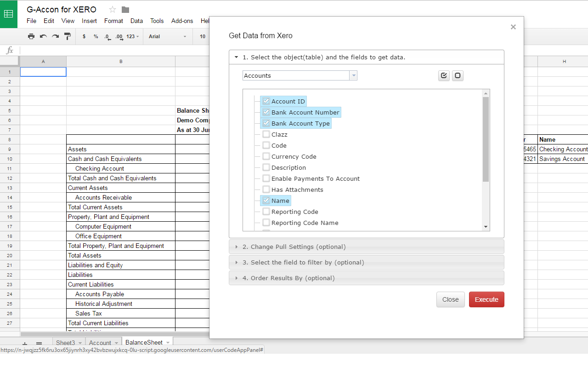Image resolution: width=588 pixels, height=368 pixels.
Task: Redo the last undone action
Action: tap(55, 36)
